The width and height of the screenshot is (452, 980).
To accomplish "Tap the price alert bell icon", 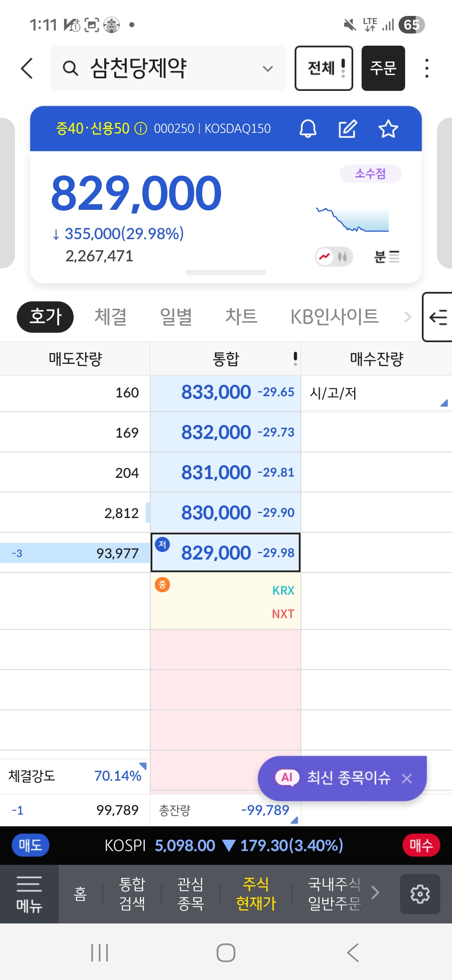I will (x=308, y=129).
